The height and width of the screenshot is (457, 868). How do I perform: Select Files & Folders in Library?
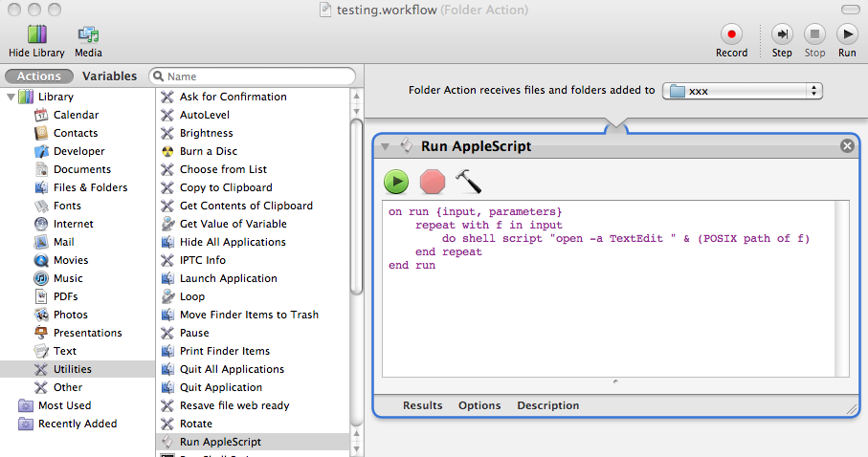point(90,187)
